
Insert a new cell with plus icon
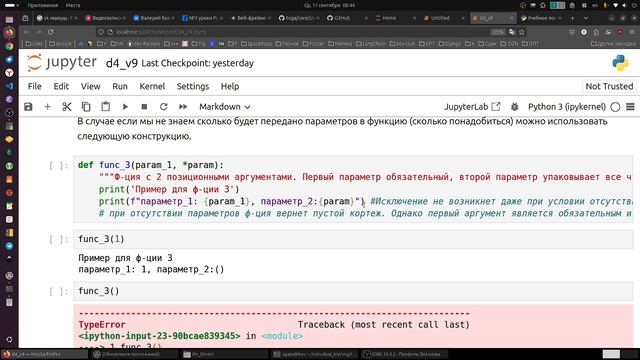tap(47, 107)
